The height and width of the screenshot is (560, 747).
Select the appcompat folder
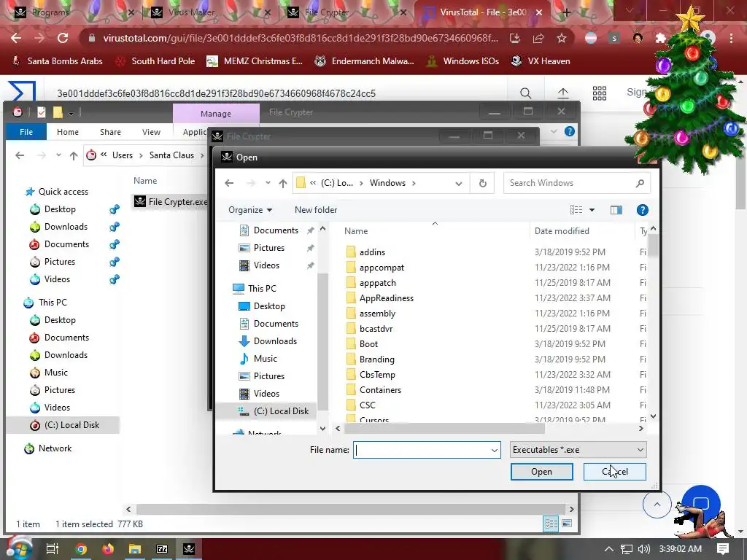coord(382,267)
